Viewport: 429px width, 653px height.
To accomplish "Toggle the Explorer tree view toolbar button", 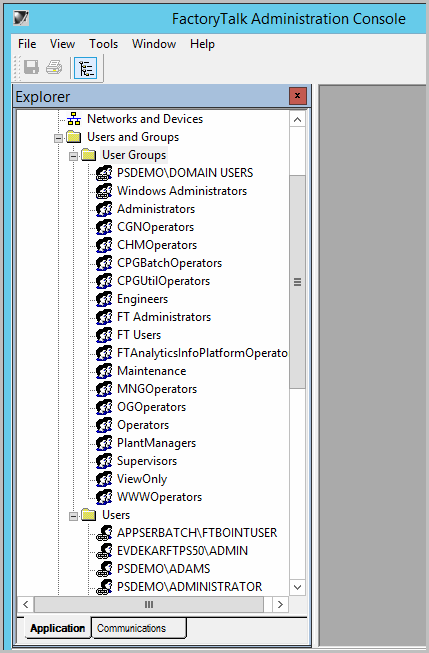I will coord(85,68).
